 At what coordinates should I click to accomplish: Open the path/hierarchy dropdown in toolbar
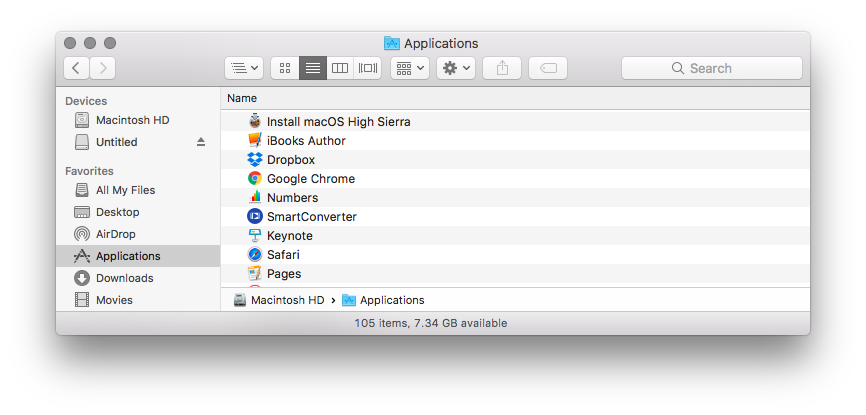(244, 68)
